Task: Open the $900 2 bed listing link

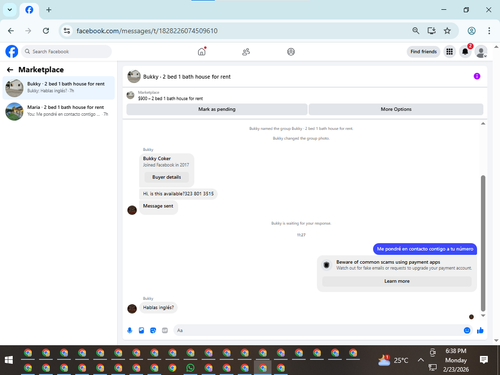Action: click(170, 98)
